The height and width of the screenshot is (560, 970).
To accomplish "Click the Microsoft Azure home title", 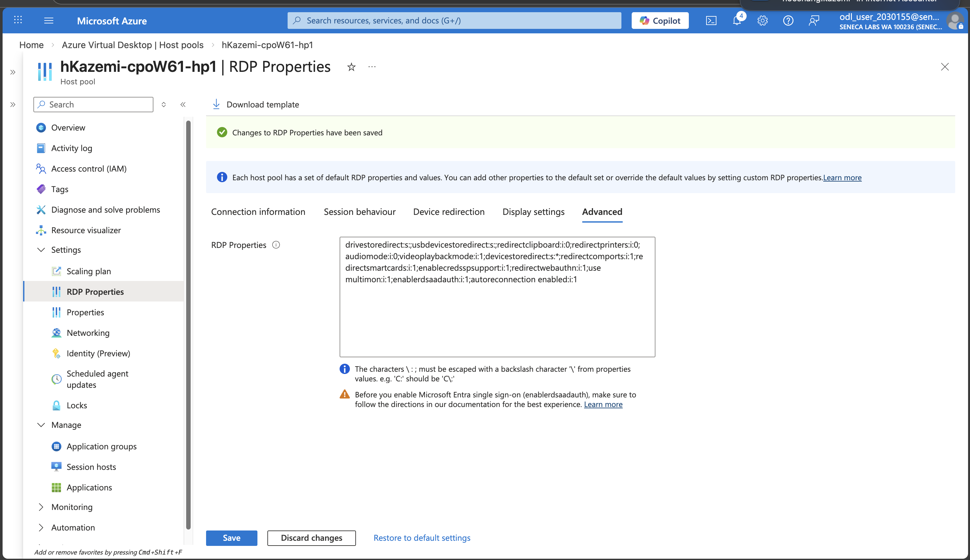I will pos(112,21).
